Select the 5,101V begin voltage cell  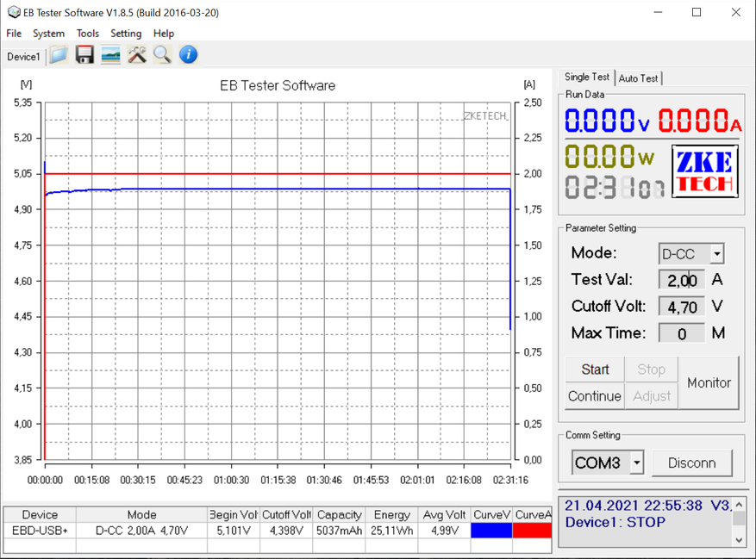tap(234, 531)
